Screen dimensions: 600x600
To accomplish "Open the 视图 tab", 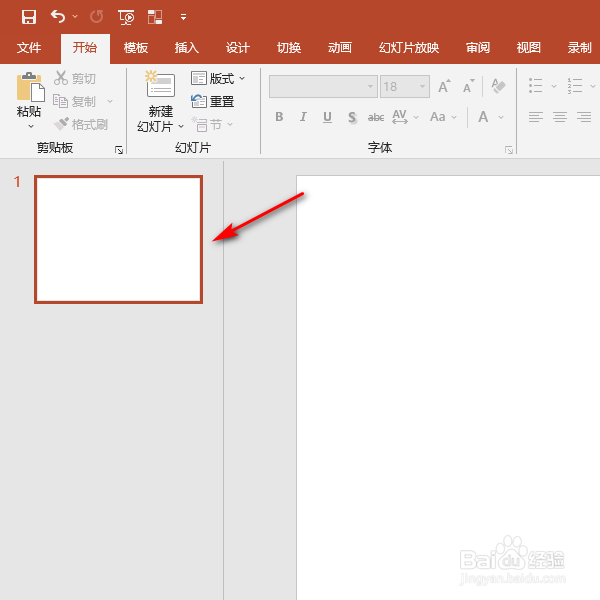I will click(528, 48).
